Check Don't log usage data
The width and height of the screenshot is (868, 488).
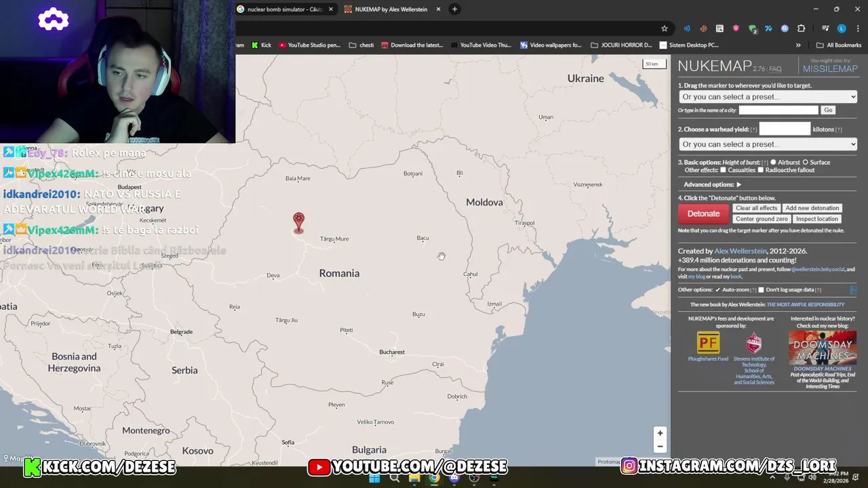(761, 290)
